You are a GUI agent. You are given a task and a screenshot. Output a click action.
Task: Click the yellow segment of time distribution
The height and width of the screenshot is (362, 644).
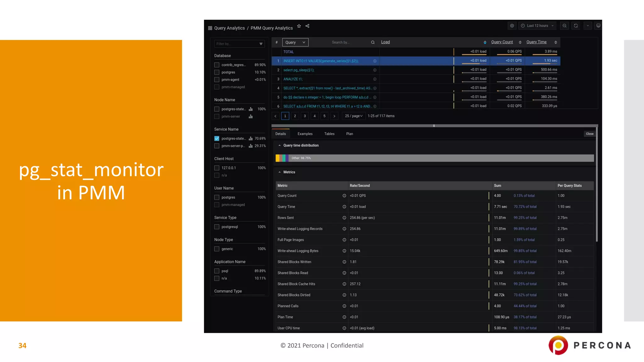pos(277,158)
